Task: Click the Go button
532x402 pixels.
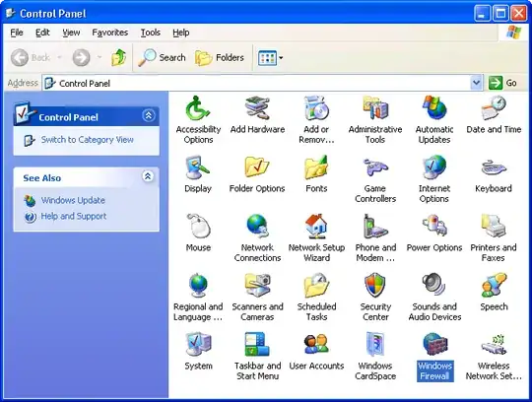Action: click(x=502, y=83)
